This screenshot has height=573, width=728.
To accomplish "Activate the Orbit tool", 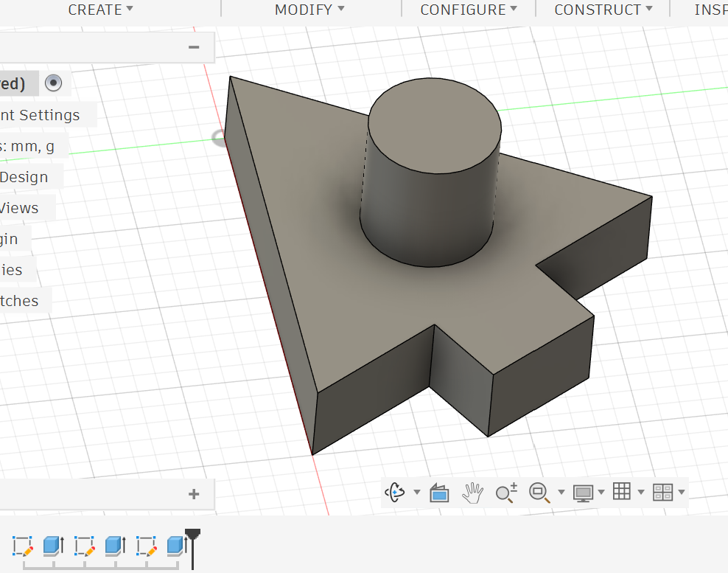I will tap(395, 492).
